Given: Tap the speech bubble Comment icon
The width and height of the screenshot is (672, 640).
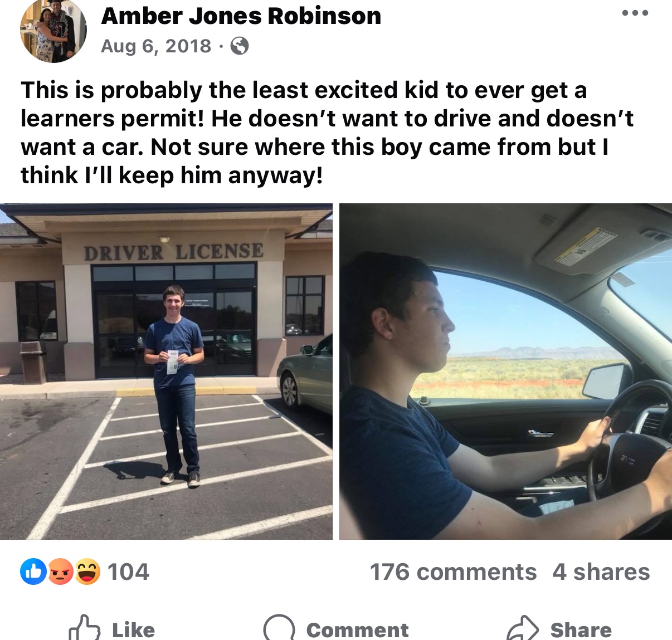Looking at the screenshot, I should click(279, 628).
